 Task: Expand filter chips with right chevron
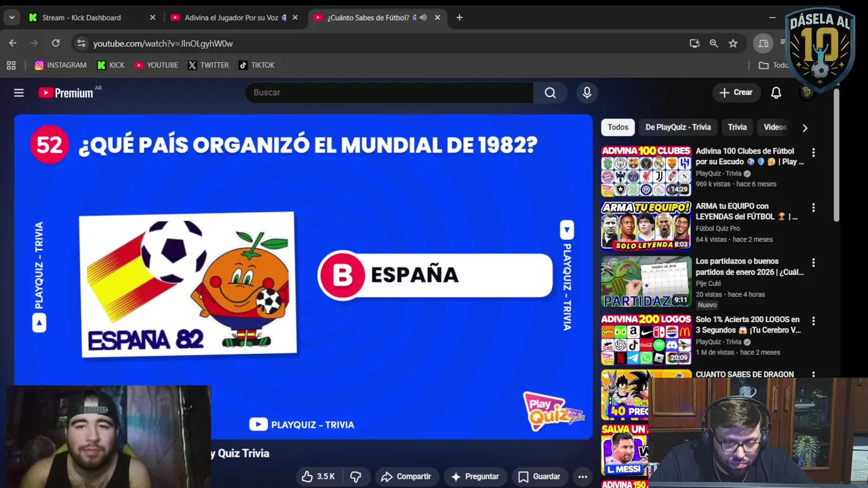[x=805, y=127]
